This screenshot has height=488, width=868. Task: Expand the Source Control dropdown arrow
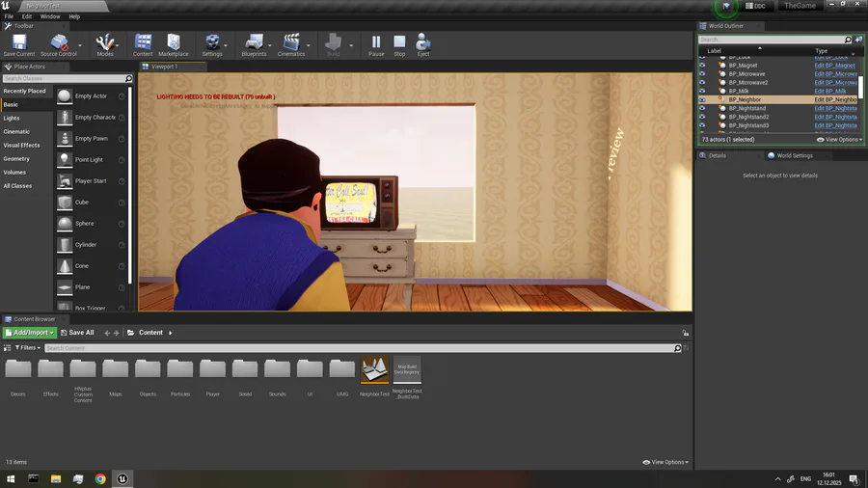(80, 45)
